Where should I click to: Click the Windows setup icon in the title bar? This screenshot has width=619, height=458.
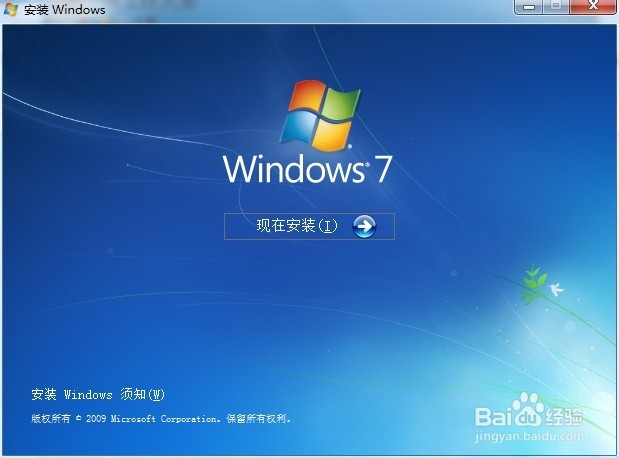click(11, 9)
